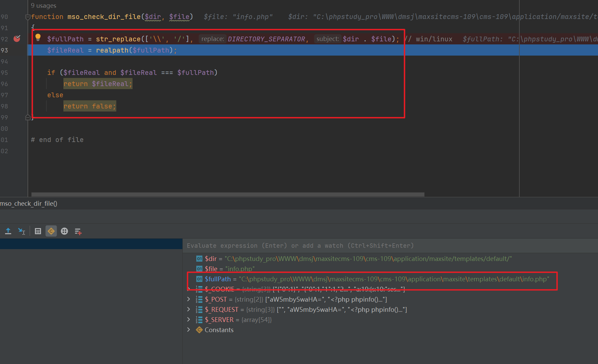This screenshot has width=598, height=364.
Task: Click the four-dot round debugger toolbar icon
Action: [x=64, y=231]
